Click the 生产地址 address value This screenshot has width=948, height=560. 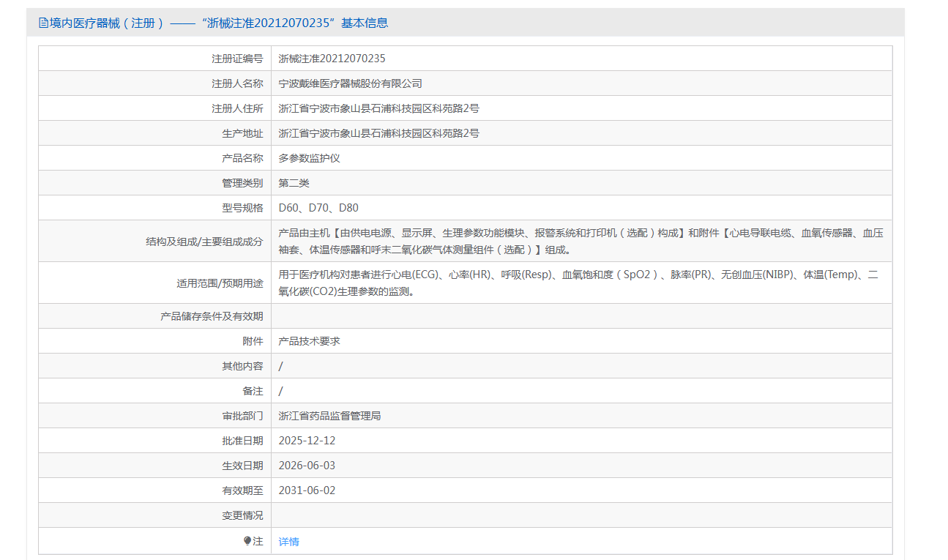click(x=379, y=133)
